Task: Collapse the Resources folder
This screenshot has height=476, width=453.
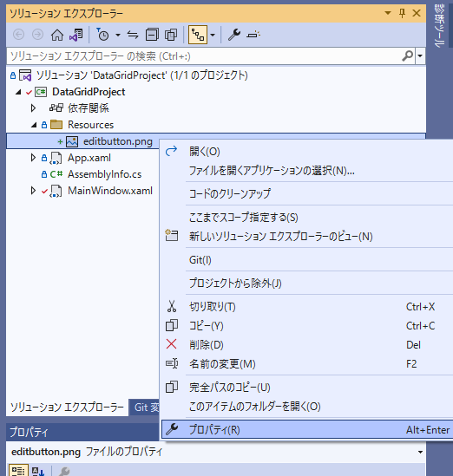Action: coord(34,125)
